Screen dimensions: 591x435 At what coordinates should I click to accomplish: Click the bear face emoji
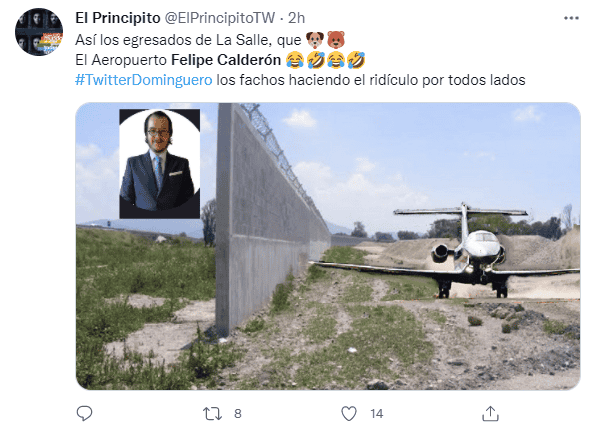click(335, 40)
